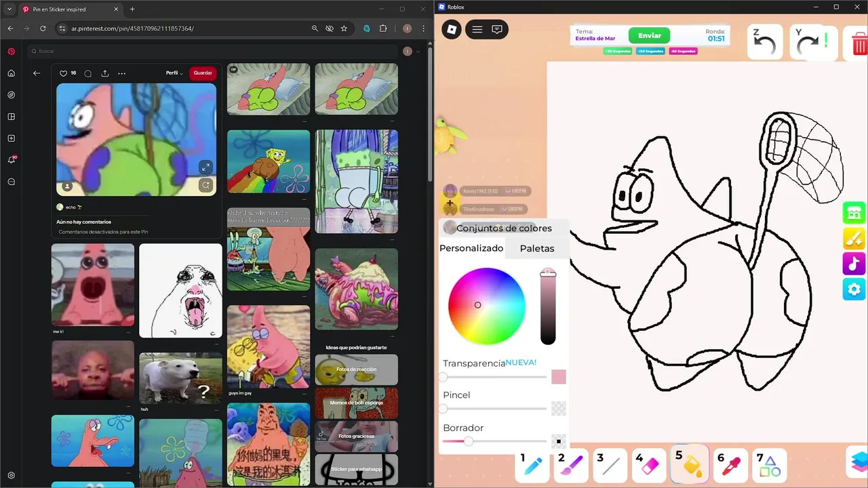This screenshot has width=868, height=488.
Task: Click the yellow brush sparkle icon
Action: point(854,238)
